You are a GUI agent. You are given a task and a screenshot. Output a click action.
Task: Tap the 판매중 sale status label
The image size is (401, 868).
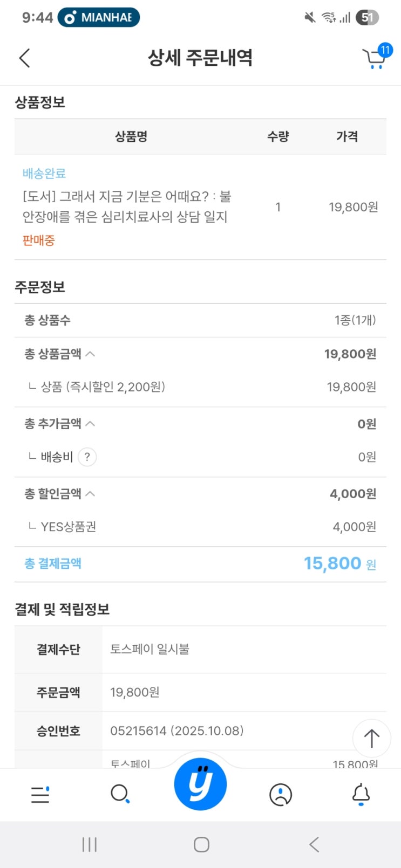(x=38, y=240)
